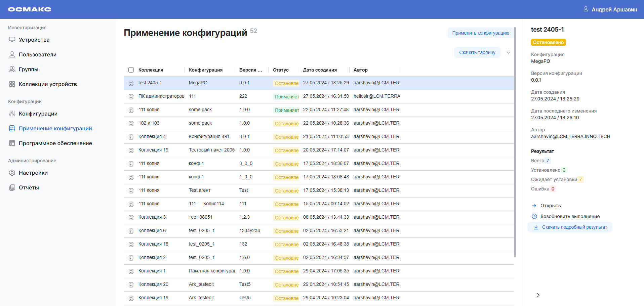Click the Коллекции устройств grid icon
The image size is (644, 306).
[x=12, y=84]
